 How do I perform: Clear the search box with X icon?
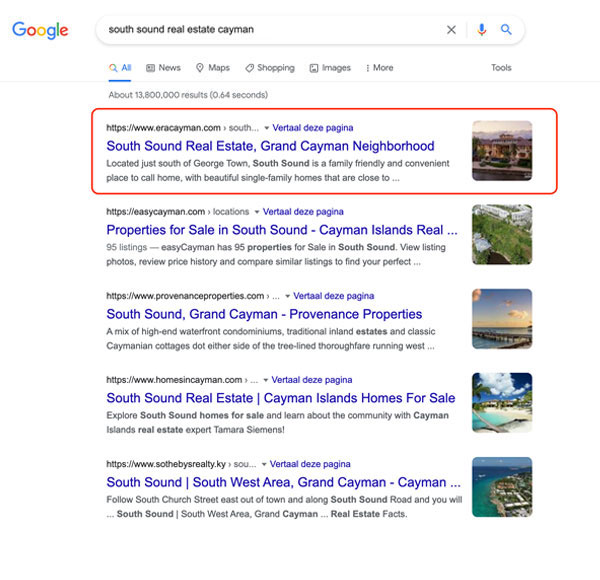[x=451, y=29]
